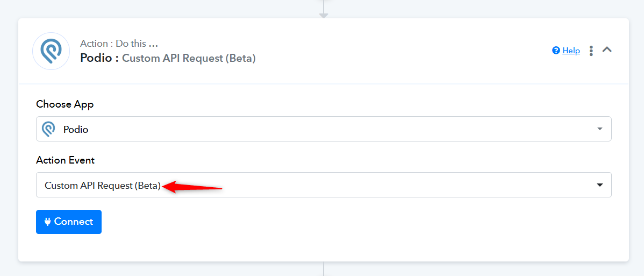This screenshot has height=276, width=644.
Task: Open the Action Event dropdown arrow
Action: [599, 185]
